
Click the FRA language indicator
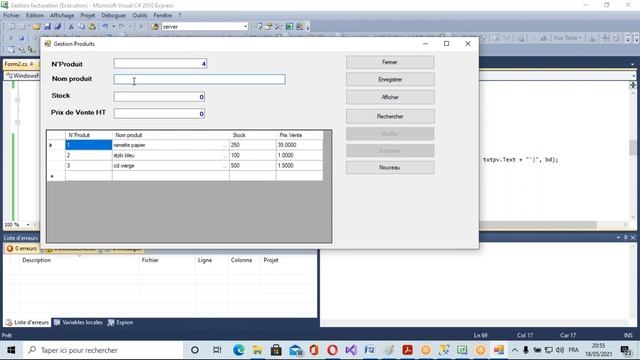573,350
